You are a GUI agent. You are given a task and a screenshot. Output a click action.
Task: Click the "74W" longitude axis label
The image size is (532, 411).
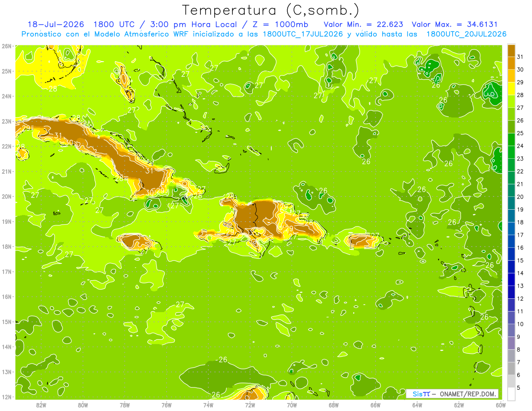(x=208, y=405)
